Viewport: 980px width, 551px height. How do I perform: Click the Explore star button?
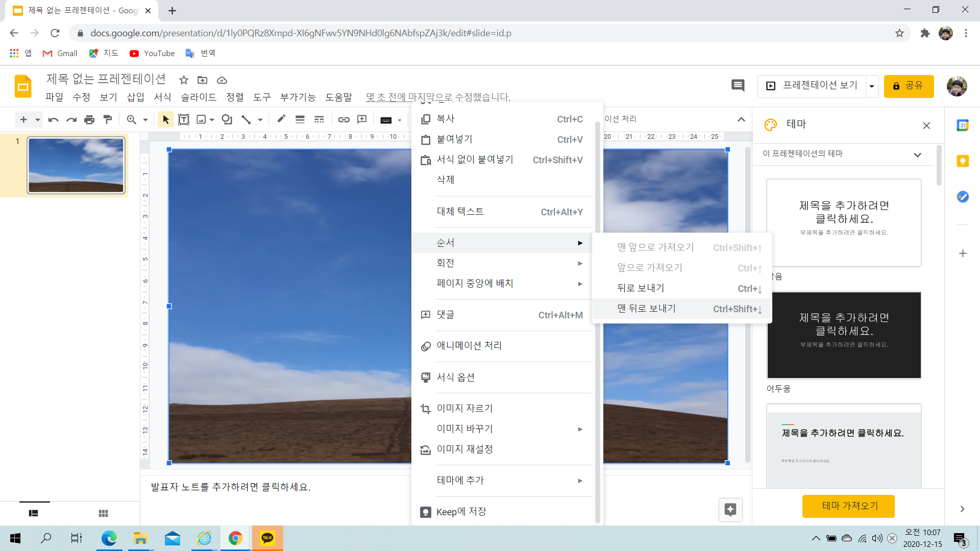730,509
